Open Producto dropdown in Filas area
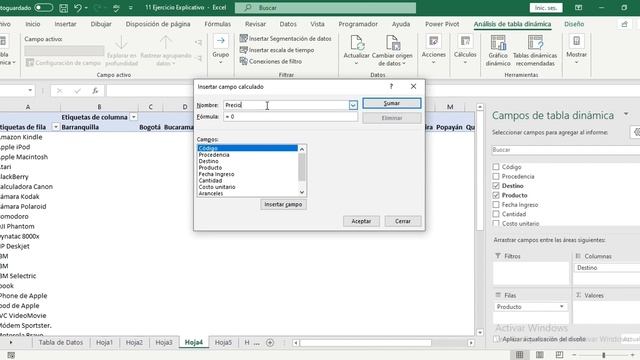 (x=562, y=307)
